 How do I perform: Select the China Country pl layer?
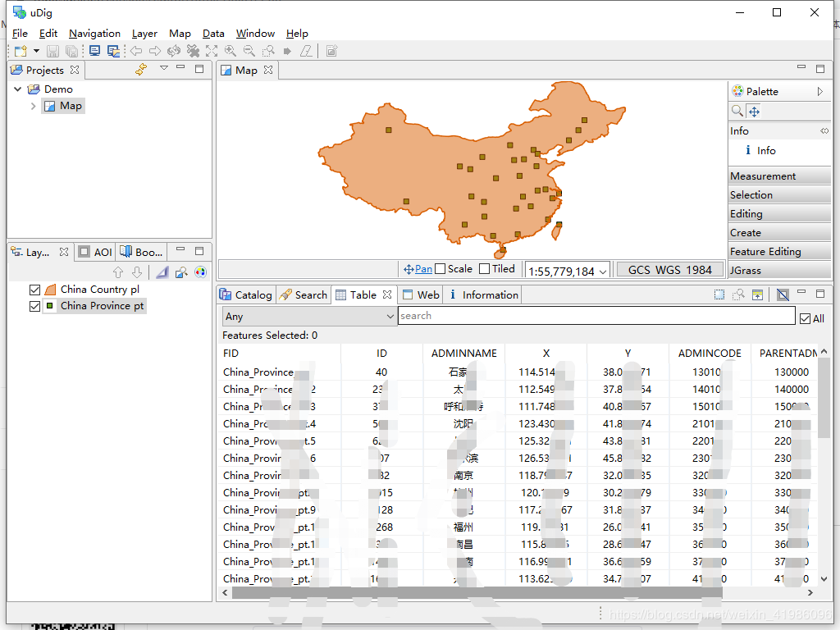click(x=99, y=290)
